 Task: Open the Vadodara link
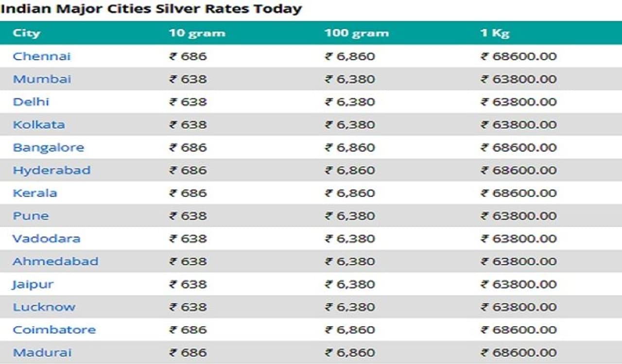pos(47,239)
